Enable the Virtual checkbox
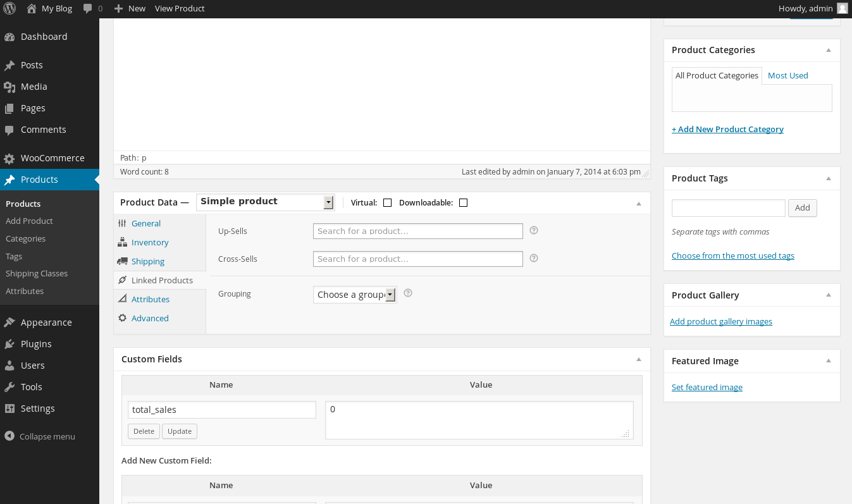 point(388,203)
